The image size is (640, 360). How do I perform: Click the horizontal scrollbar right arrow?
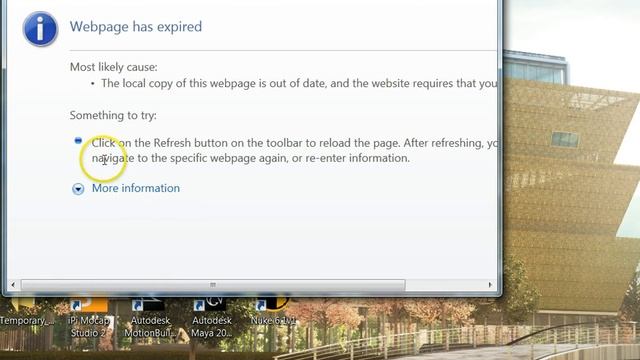coord(490,284)
